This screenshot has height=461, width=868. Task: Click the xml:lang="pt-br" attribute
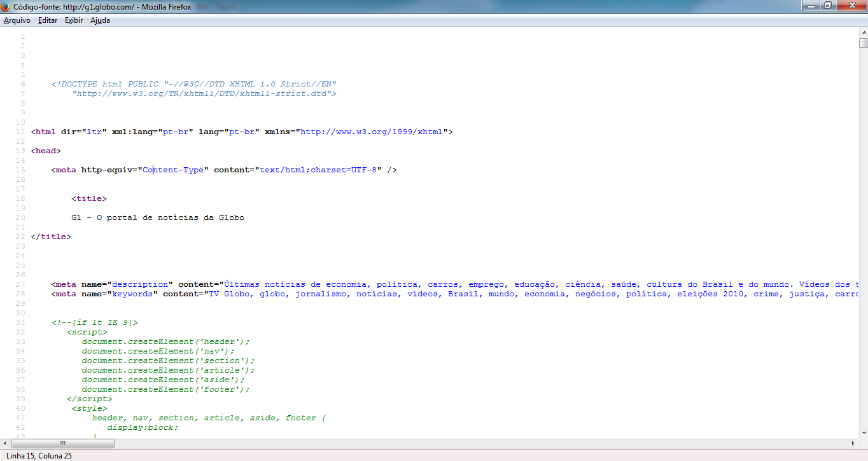153,132
